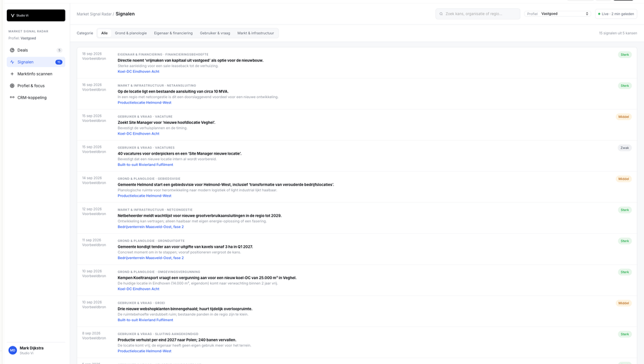This screenshot has width=644, height=364.
Task: Click the plus icon beside Marktinfo scannen
Action: [12, 74]
